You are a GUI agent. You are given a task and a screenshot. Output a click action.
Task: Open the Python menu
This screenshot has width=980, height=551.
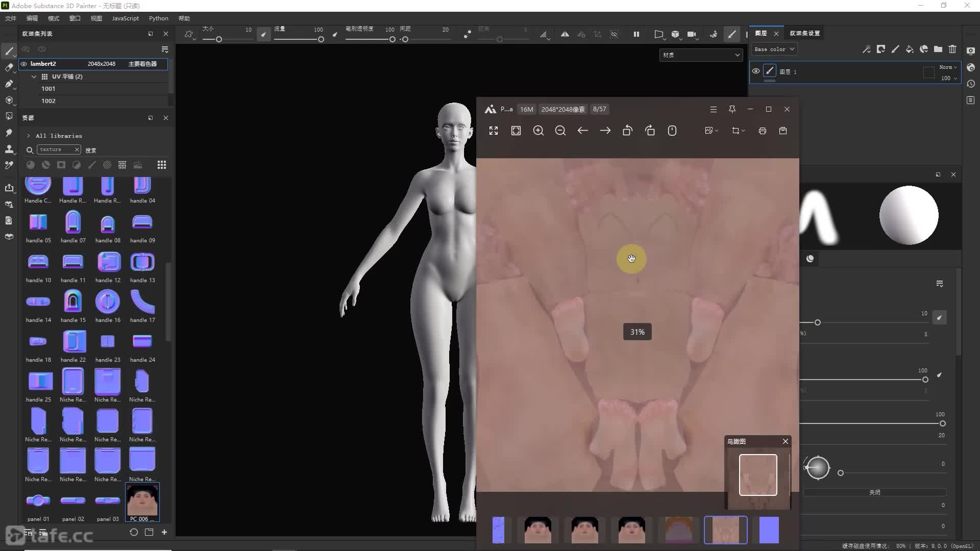tap(158, 18)
